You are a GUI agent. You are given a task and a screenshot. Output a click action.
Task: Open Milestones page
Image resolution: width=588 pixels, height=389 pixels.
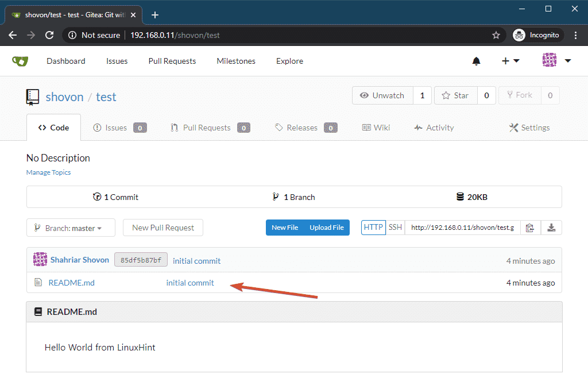coord(236,61)
